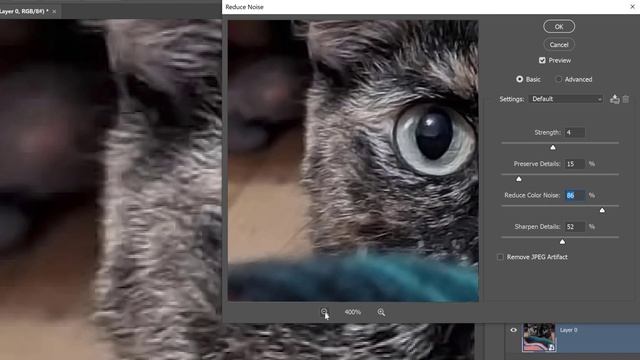Click the Sharpen Details slider handle
Image resolution: width=640 pixels, height=360 pixels.
point(562,242)
